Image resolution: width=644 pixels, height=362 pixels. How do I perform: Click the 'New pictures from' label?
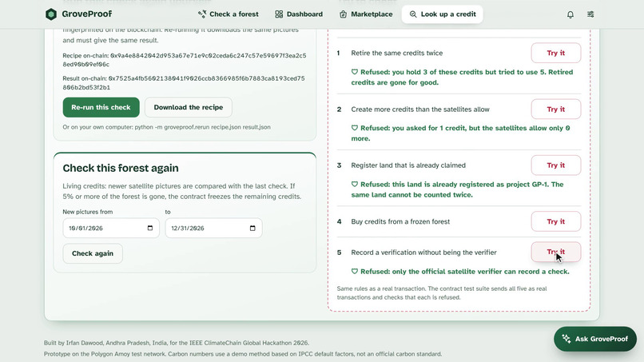coord(87,212)
